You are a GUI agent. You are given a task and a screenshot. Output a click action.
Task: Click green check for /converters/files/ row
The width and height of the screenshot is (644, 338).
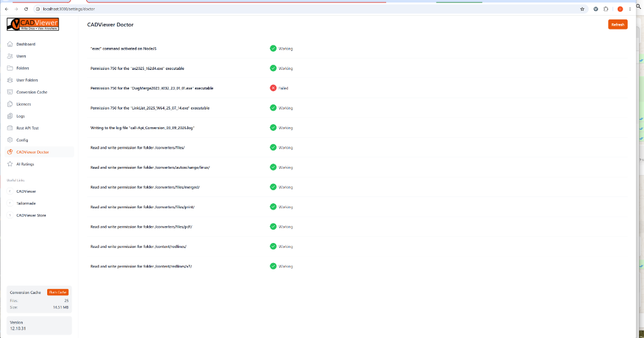tap(273, 147)
